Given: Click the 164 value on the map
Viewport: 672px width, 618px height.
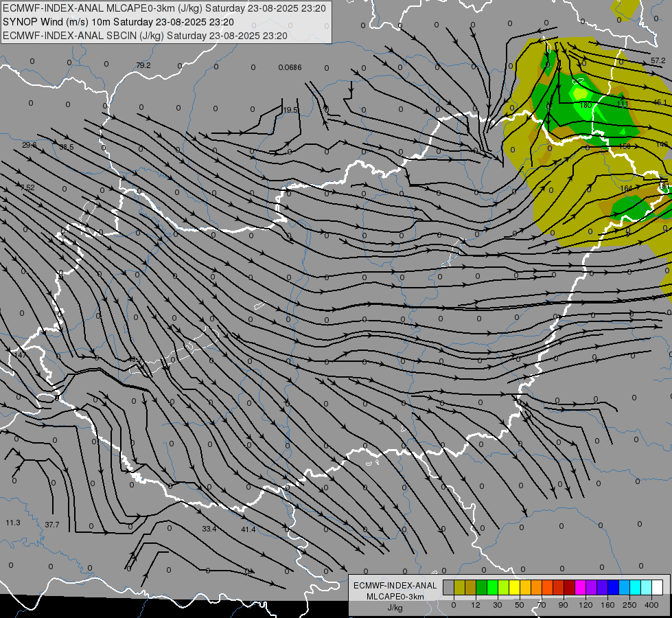Looking at the screenshot, I should [x=626, y=189].
